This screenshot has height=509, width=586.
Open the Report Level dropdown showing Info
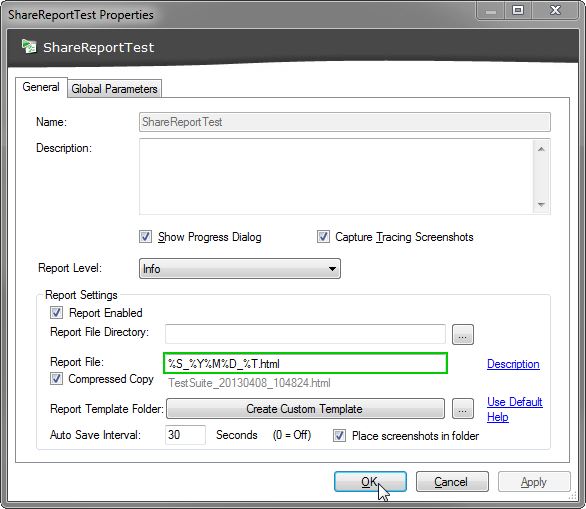(x=240, y=268)
